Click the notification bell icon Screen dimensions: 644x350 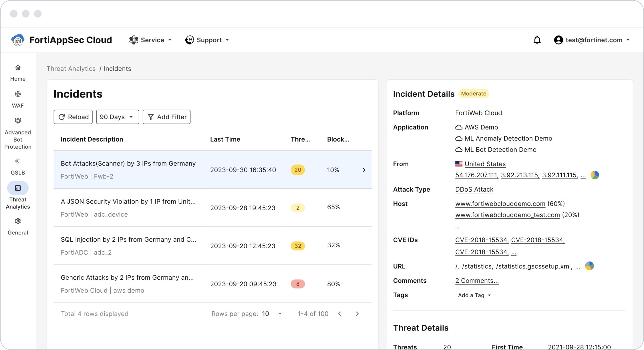[537, 40]
